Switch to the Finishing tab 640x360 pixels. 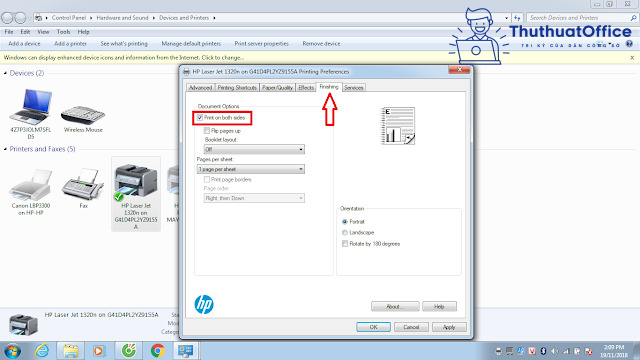(329, 87)
